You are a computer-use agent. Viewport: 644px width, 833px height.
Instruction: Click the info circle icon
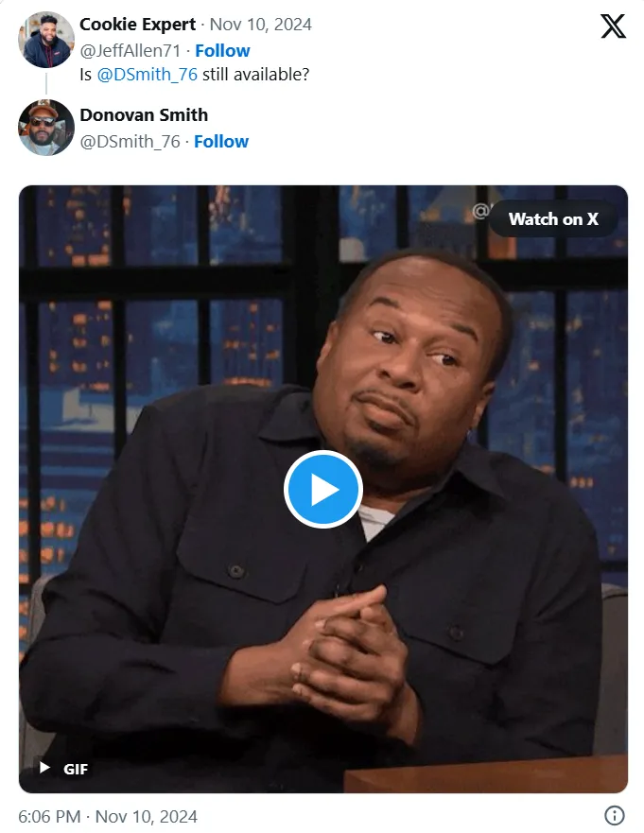(615, 815)
